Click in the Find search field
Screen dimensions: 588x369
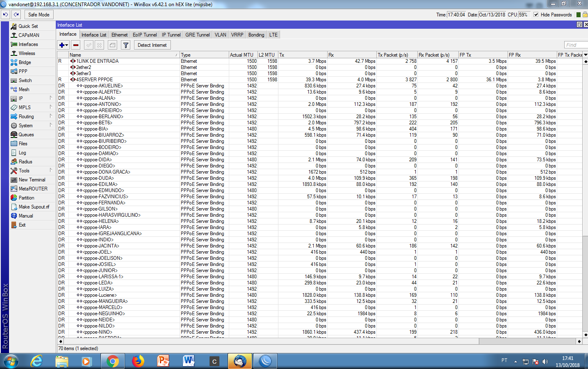[x=576, y=45]
